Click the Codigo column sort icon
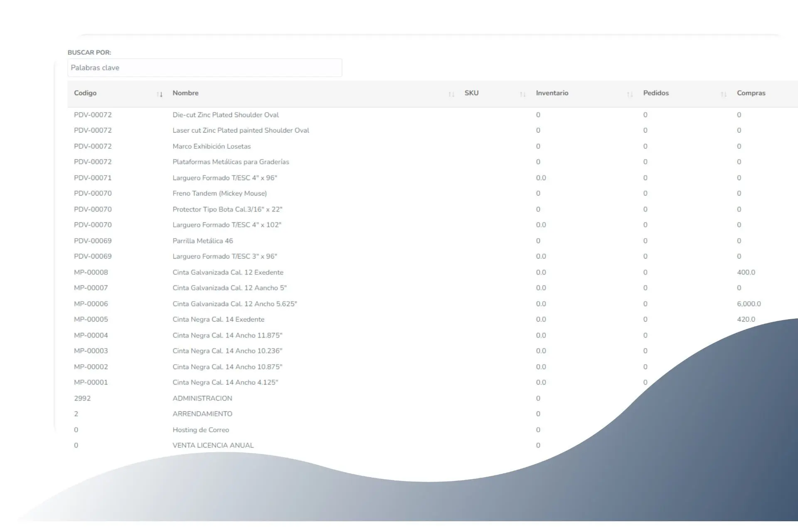The image size is (798, 532). coord(160,94)
